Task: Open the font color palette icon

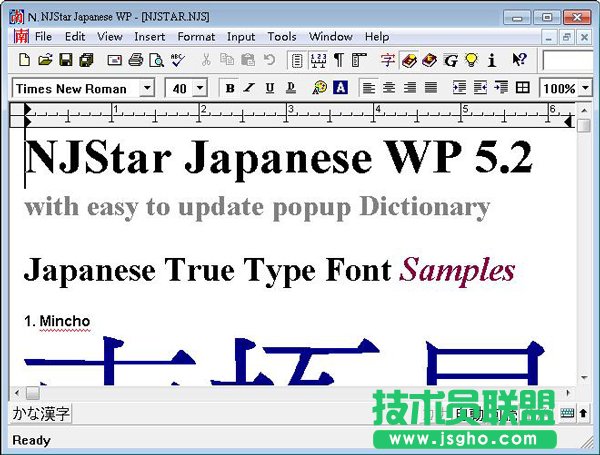Action: pyautogui.click(x=320, y=88)
